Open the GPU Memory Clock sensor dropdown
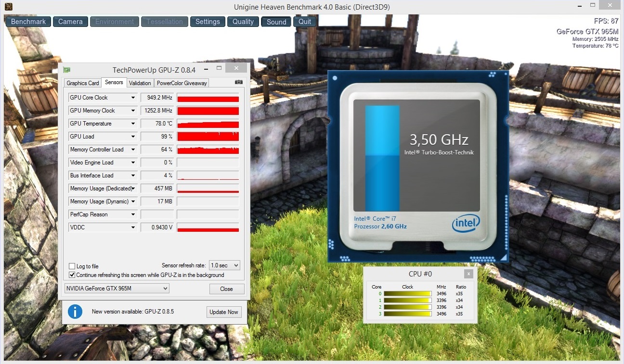Image resolution: width=624 pixels, height=364 pixels. 133,111
